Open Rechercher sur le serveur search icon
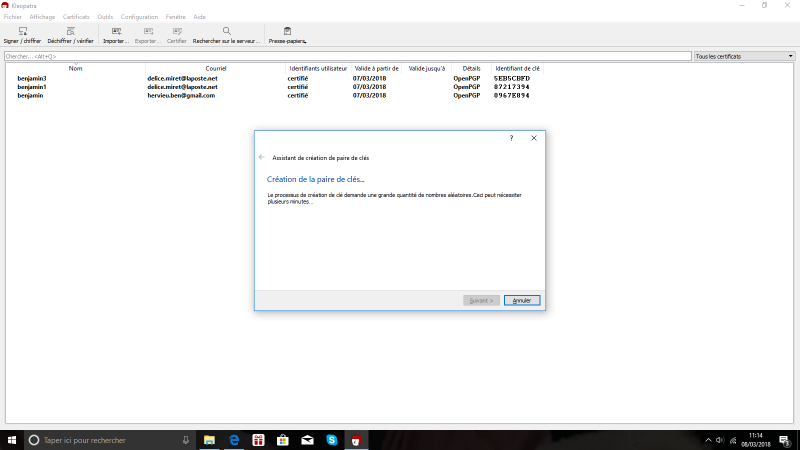800x450 pixels. click(x=227, y=31)
